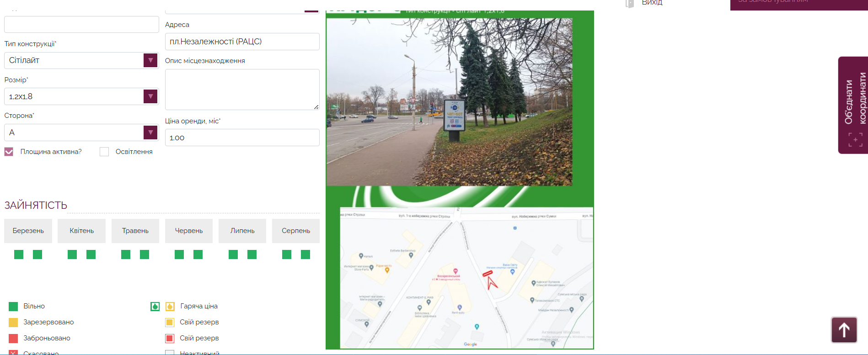Open the citylight street photo thumbnail
This screenshot has height=355, width=868.
click(x=449, y=102)
